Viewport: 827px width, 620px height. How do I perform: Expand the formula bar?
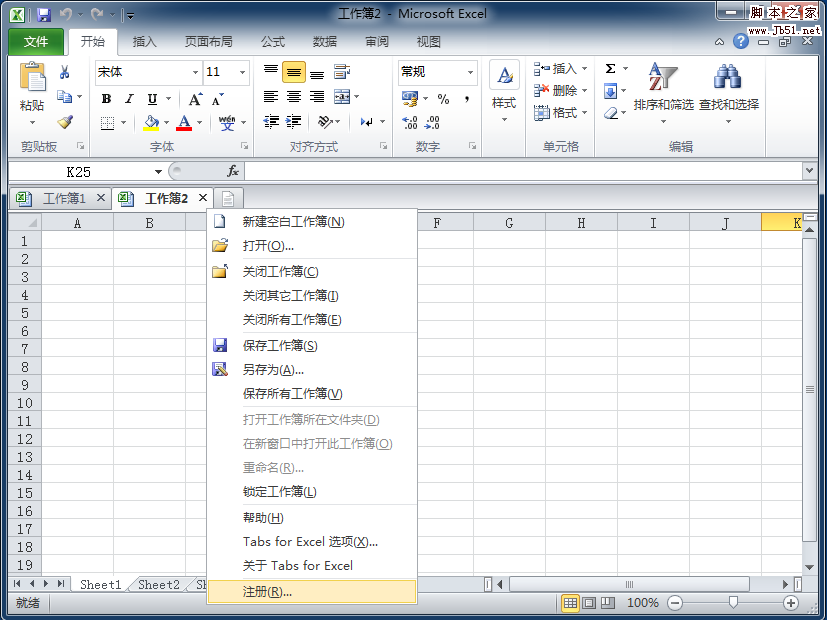click(x=810, y=170)
